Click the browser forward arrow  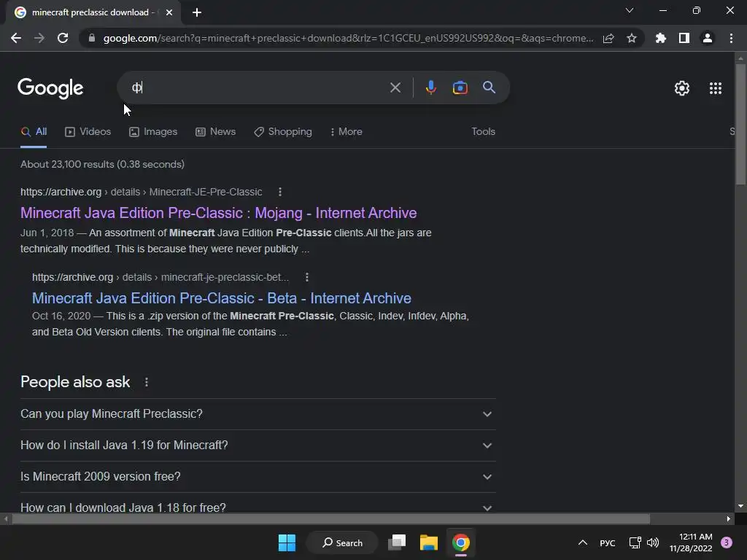tap(39, 38)
